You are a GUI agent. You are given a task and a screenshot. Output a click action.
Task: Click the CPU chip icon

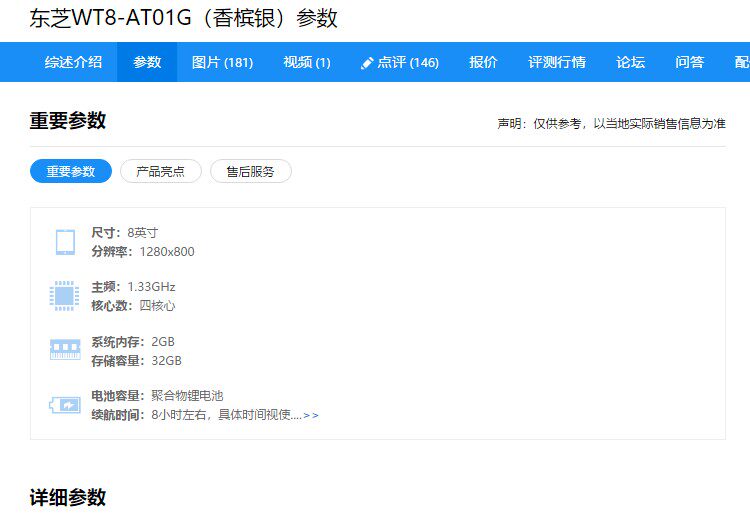(x=65, y=296)
